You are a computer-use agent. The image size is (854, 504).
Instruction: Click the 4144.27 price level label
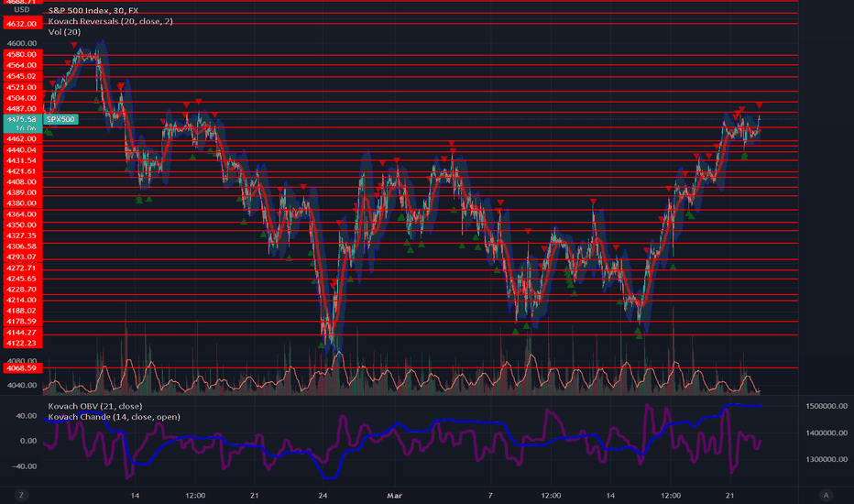(22, 332)
